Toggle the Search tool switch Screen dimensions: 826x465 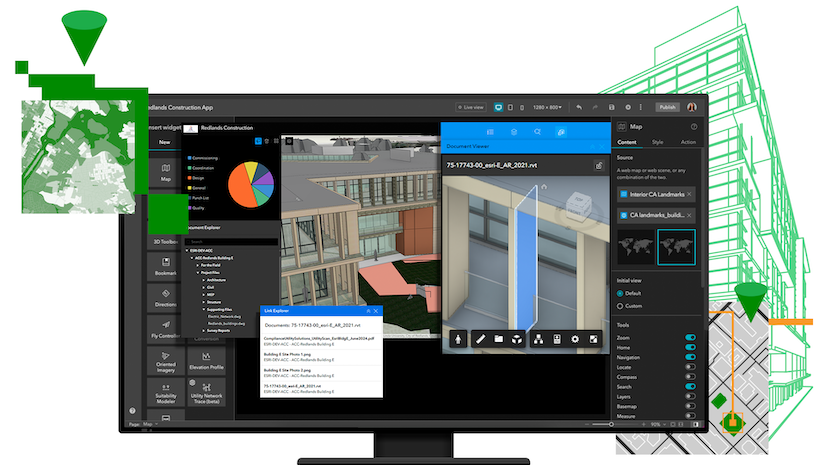point(690,387)
